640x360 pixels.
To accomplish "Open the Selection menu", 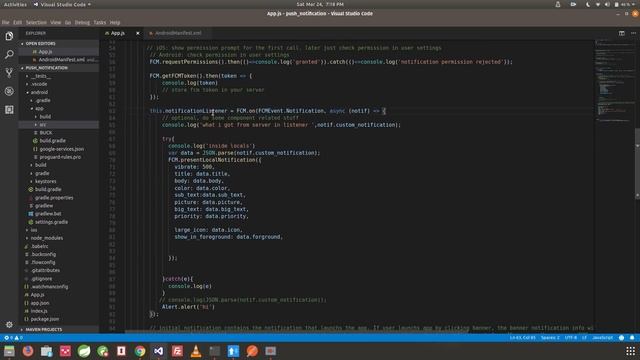I will coord(36,22).
